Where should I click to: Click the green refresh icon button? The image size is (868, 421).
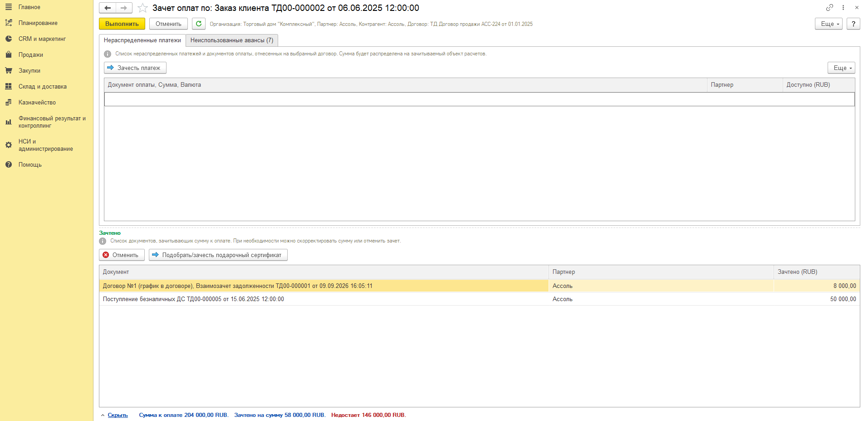tap(198, 24)
